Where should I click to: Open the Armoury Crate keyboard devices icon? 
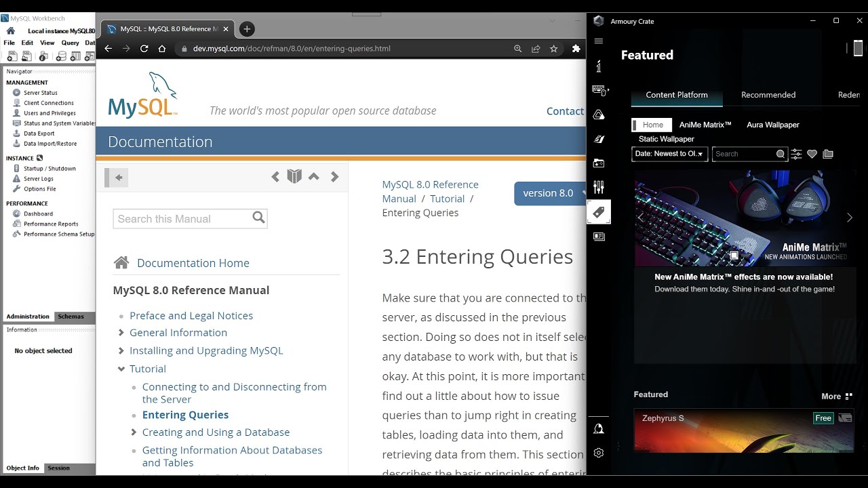pos(599,89)
